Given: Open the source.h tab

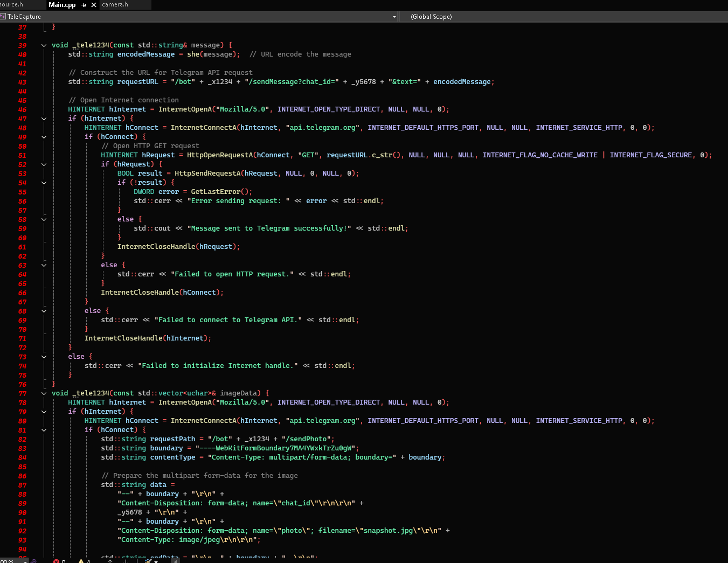Looking at the screenshot, I should point(11,4).
